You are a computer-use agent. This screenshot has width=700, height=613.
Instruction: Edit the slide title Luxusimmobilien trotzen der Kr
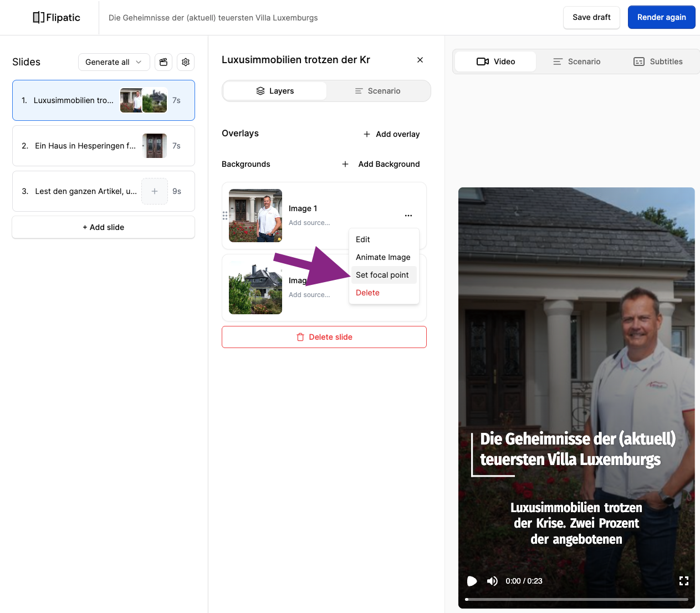296,60
